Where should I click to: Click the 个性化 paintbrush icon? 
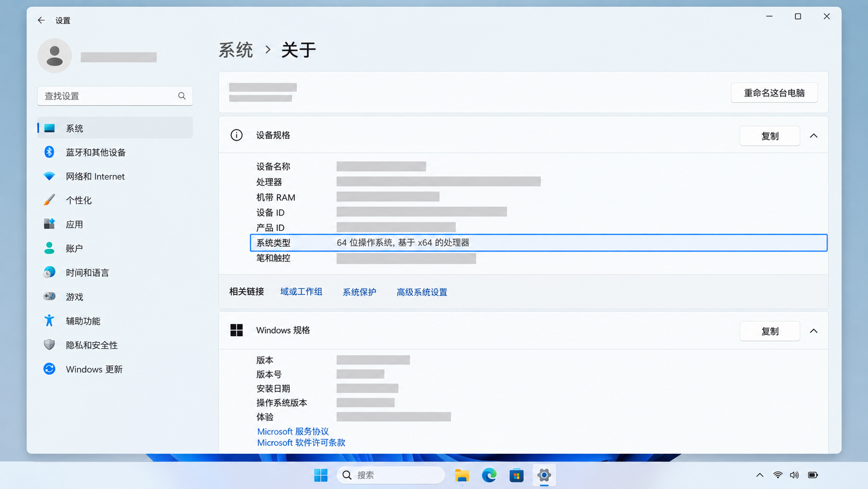point(49,200)
